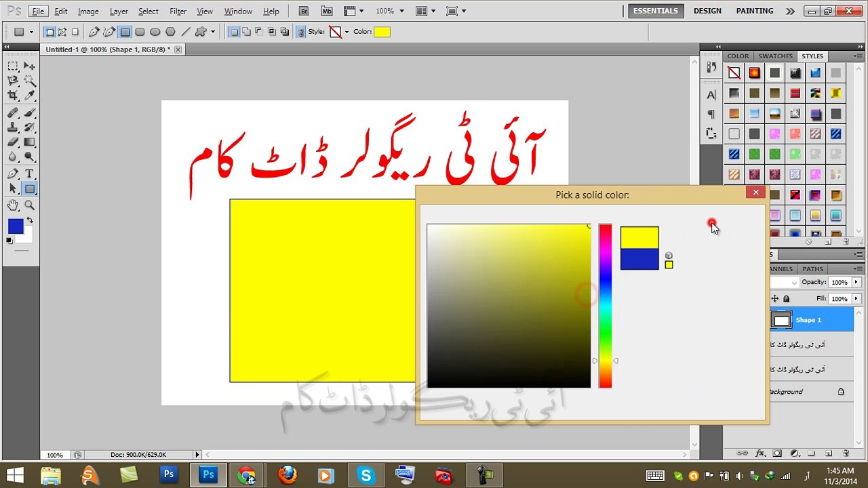868x488 pixels.
Task: Select the Eraser tool
Action: (13, 142)
